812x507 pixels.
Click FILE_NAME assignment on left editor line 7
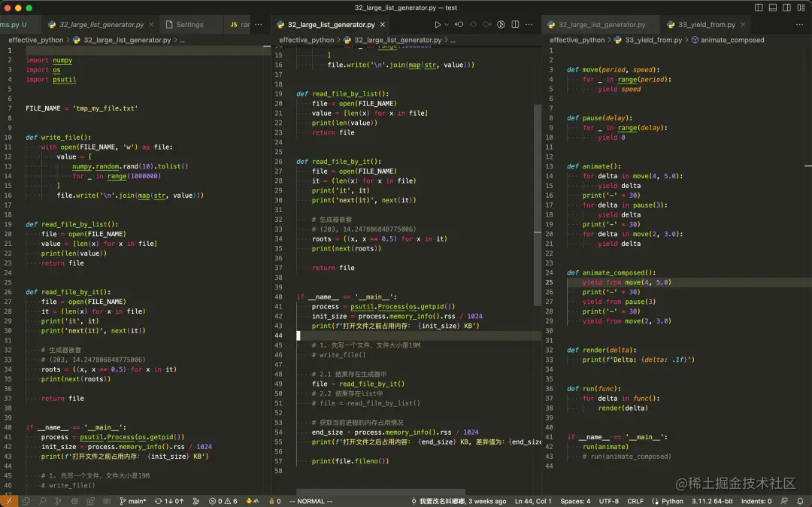point(82,108)
